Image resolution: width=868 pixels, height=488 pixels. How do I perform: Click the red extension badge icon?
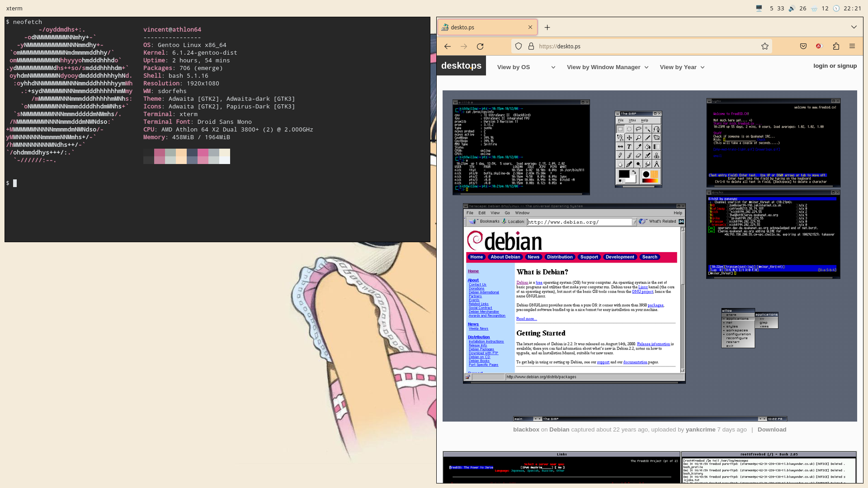click(x=819, y=46)
